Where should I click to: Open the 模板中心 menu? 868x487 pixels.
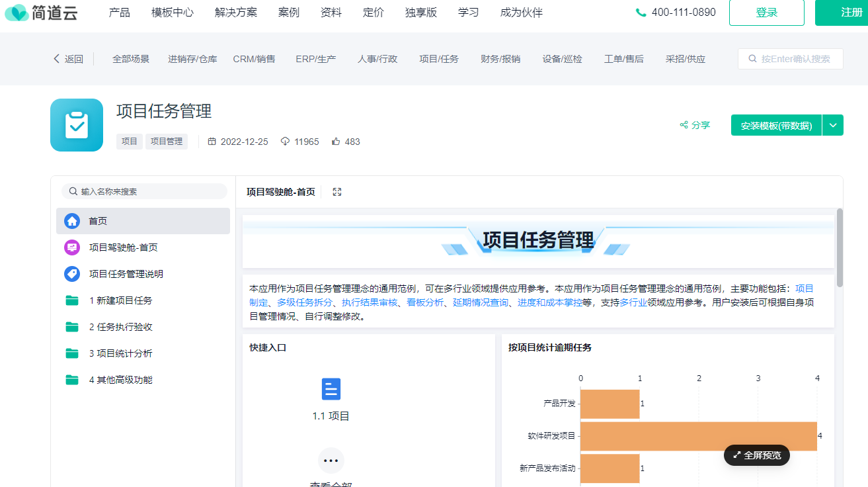[x=173, y=13]
